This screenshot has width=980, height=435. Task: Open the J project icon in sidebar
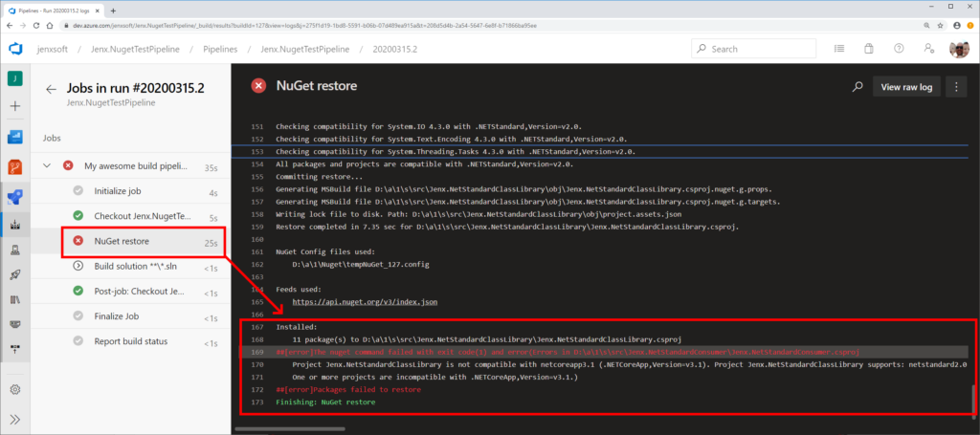15,78
